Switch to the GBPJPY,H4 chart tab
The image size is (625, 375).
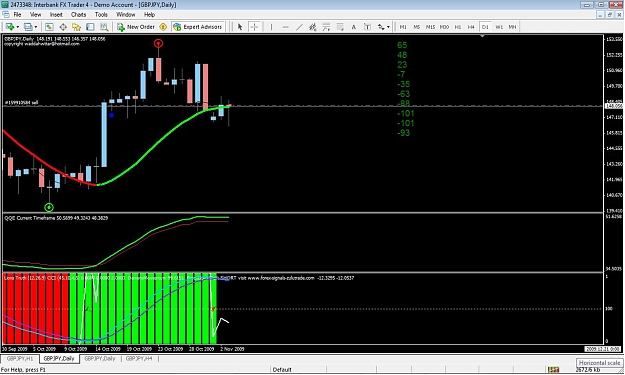pos(139,359)
